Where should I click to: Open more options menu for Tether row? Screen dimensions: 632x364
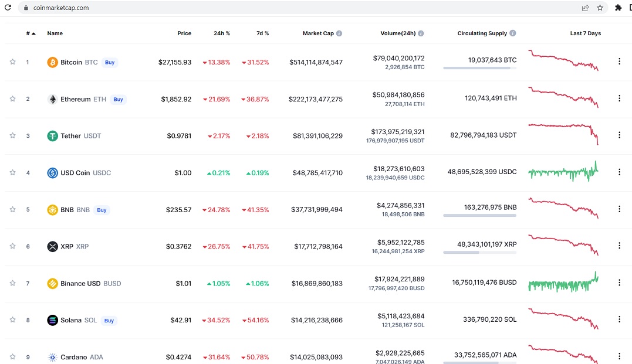tap(620, 135)
